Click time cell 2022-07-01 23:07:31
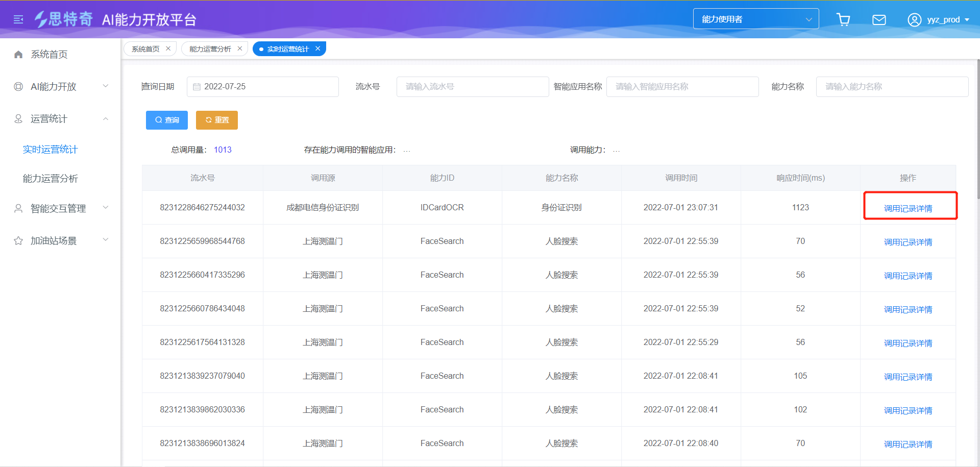The width and height of the screenshot is (980, 467). coord(681,207)
